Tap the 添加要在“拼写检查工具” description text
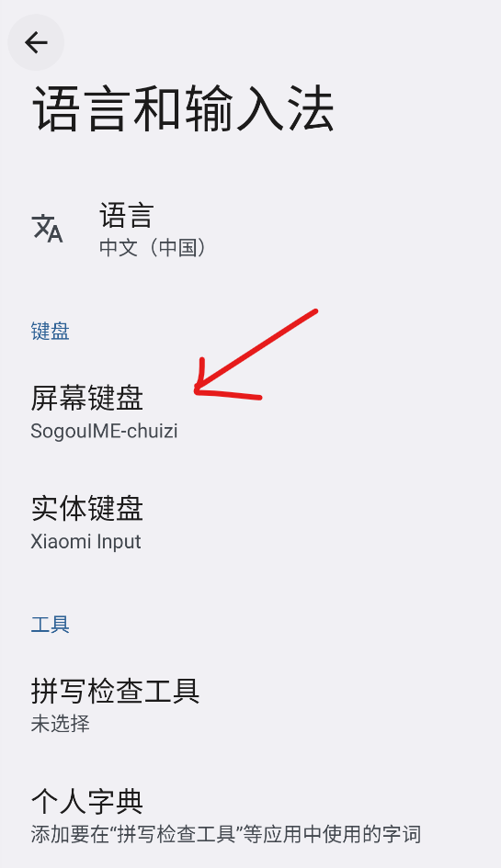This screenshot has width=501, height=868. tap(137, 834)
